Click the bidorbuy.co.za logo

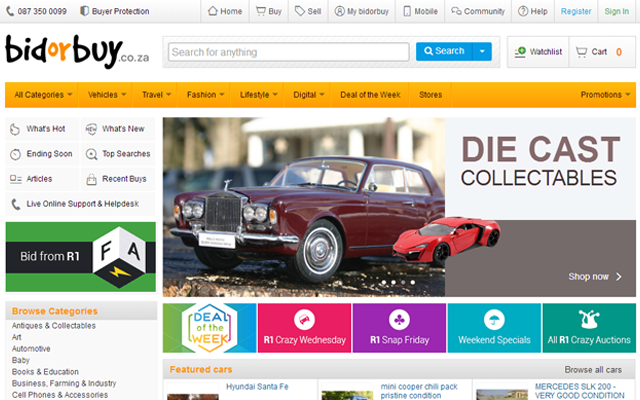77,52
